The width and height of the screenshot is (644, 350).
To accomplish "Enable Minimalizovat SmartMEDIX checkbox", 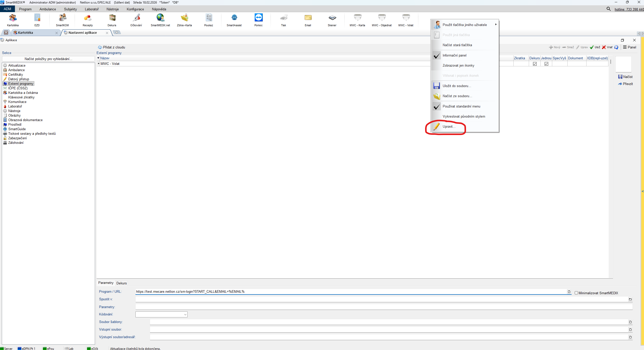I will pyautogui.click(x=576, y=293).
